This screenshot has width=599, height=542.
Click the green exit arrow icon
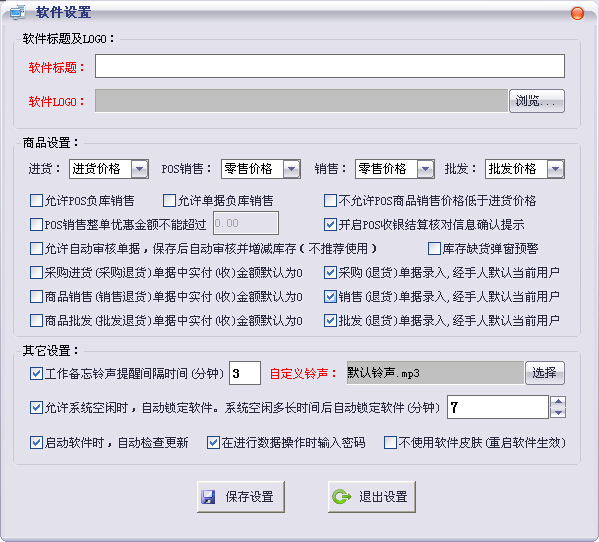pyautogui.click(x=341, y=497)
